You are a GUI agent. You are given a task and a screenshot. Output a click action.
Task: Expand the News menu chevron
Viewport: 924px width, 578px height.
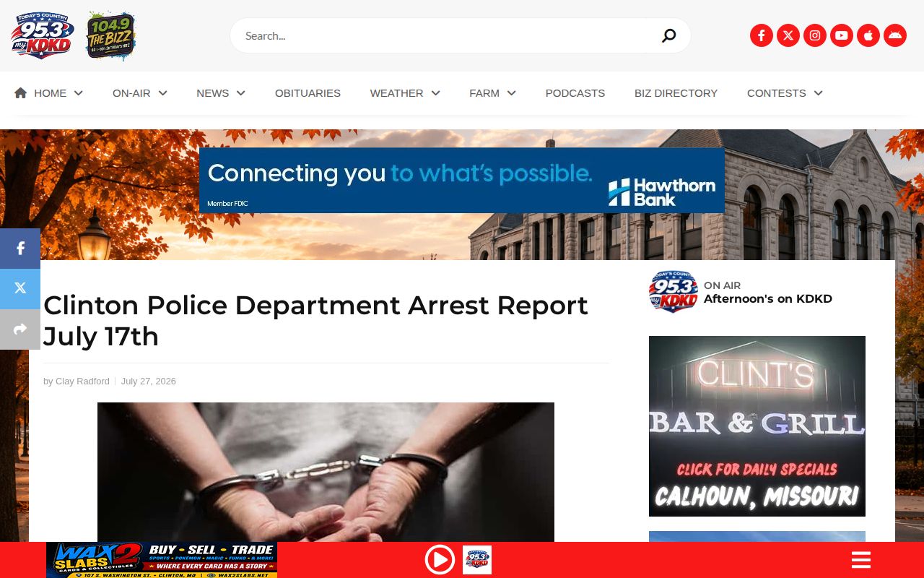[241, 93]
